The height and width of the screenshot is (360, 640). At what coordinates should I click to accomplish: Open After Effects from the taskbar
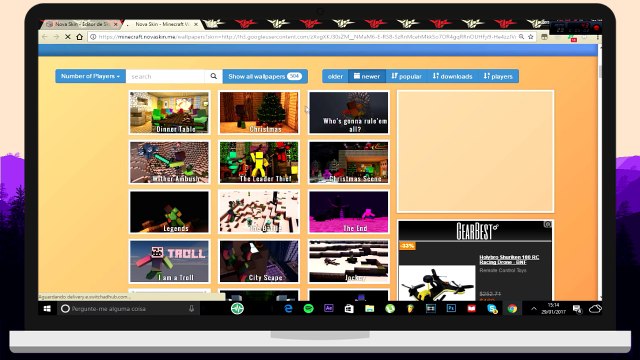(329, 308)
